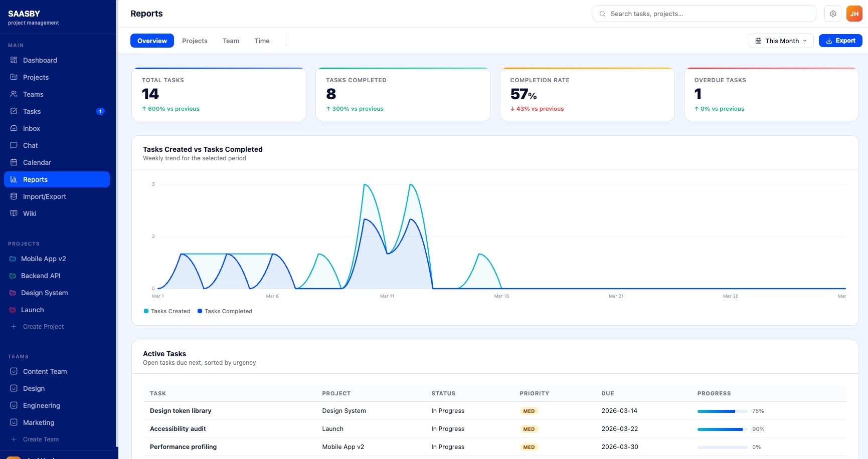Click the Design token library progress bar
Viewport: 868px width, 459px height.
pos(722,411)
